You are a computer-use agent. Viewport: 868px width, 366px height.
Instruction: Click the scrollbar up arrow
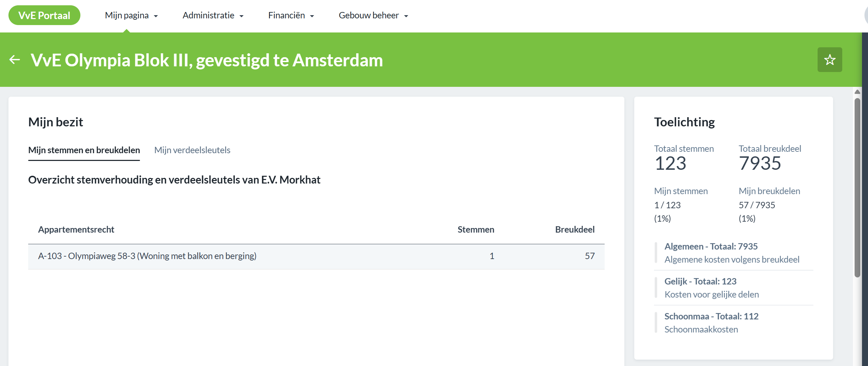857,92
